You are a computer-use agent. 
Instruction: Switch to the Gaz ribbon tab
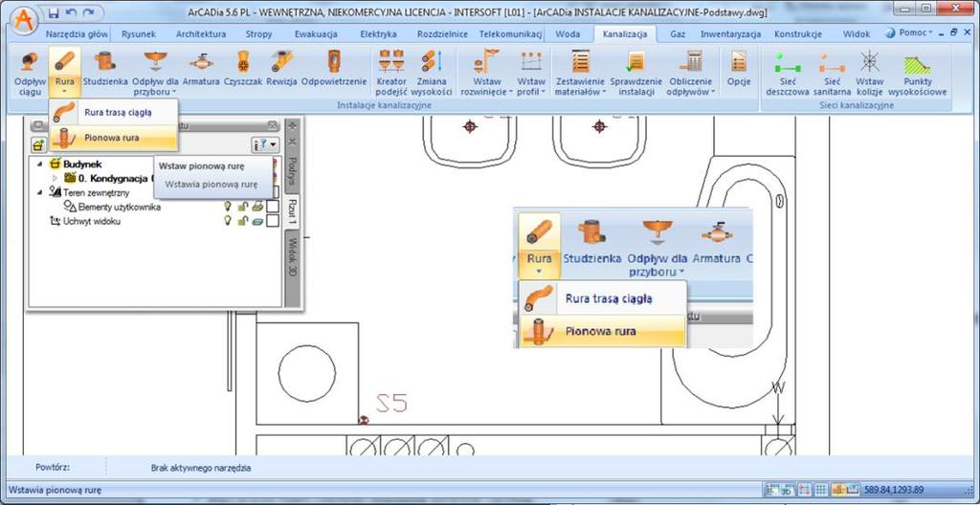coord(678,34)
